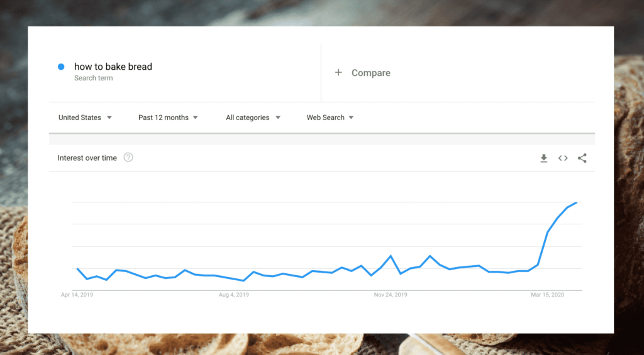Open the embed code icon
The image size is (644, 355).
[563, 158]
